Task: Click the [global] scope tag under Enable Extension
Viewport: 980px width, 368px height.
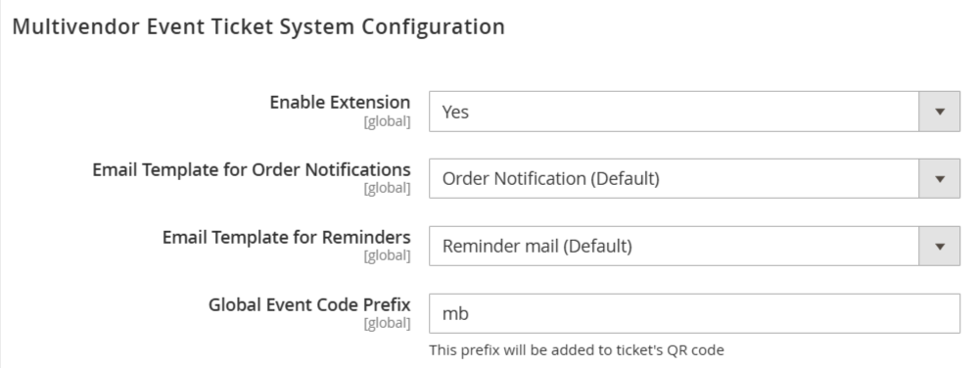Action: pyautogui.click(x=388, y=121)
